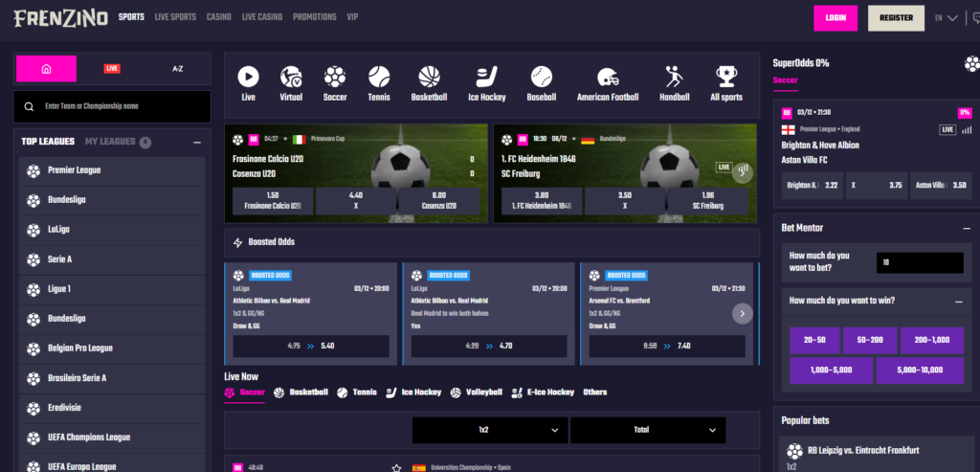Pick the Baseball category icon
The image size is (980, 472).
542,77
